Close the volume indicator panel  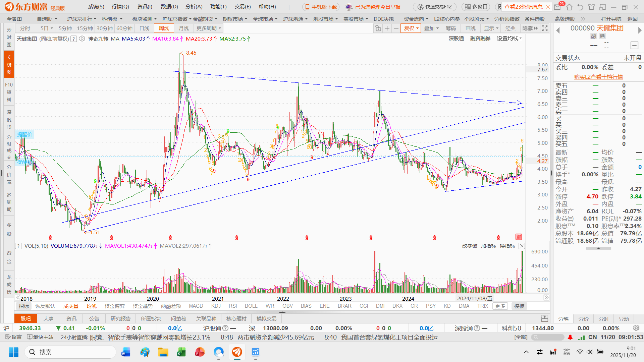(522, 246)
